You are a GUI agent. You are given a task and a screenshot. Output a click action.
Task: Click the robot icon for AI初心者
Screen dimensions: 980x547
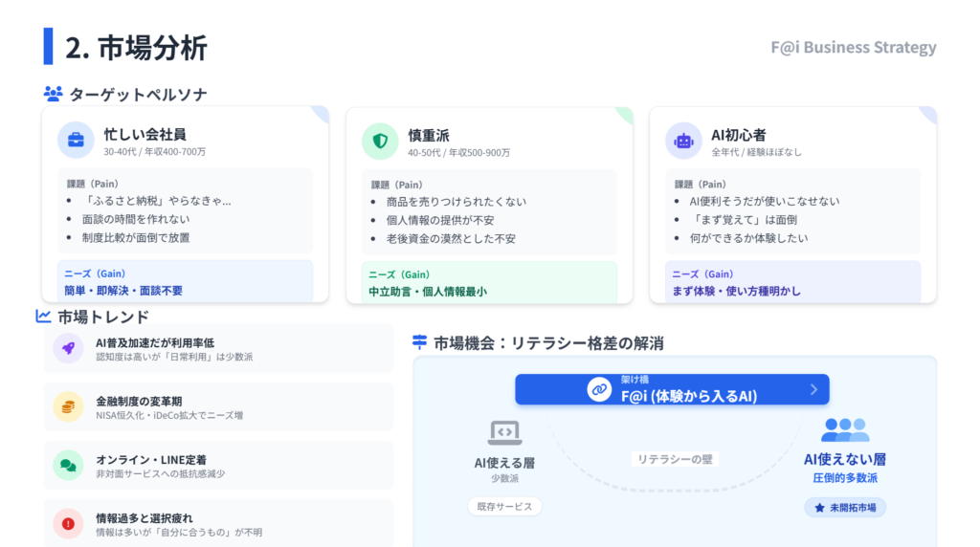pos(683,142)
